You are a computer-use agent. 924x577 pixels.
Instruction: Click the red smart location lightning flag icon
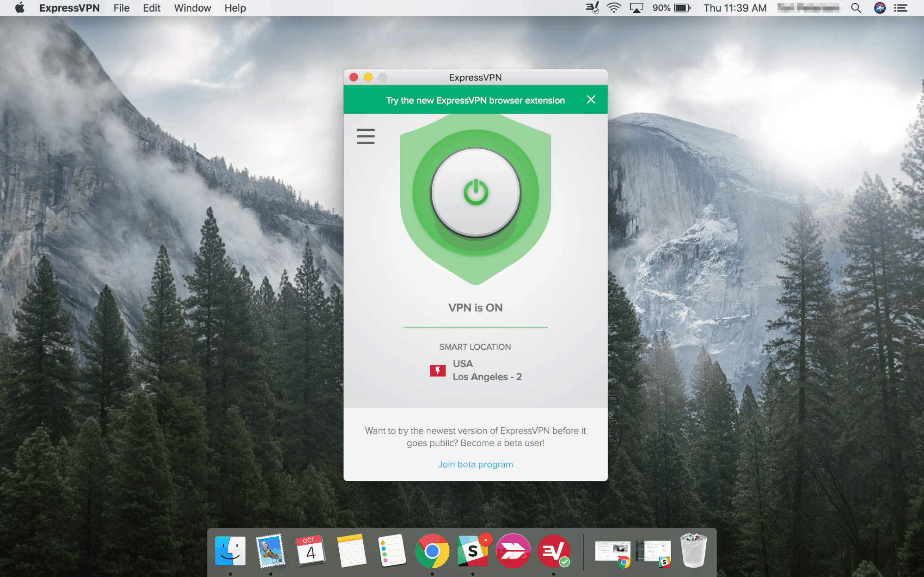coord(437,370)
